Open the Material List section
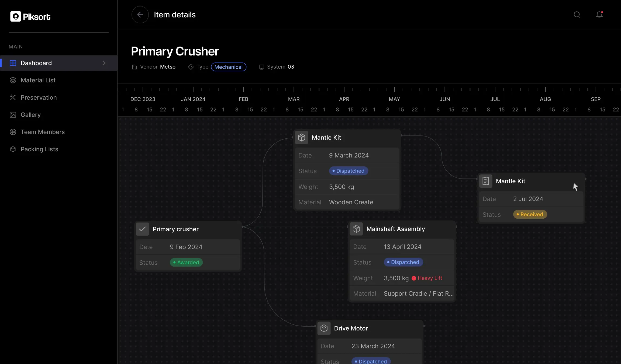621x364 pixels. [38, 80]
